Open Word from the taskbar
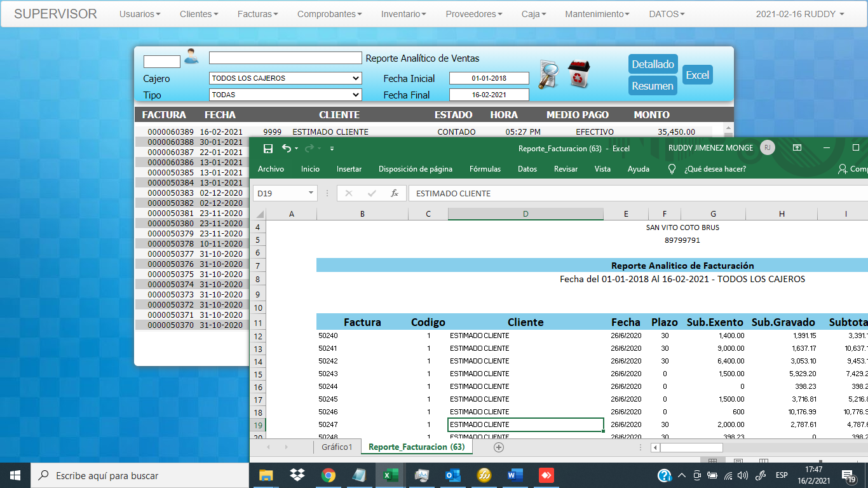This screenshot has height=488, width=868. click(x=515, y=475)
